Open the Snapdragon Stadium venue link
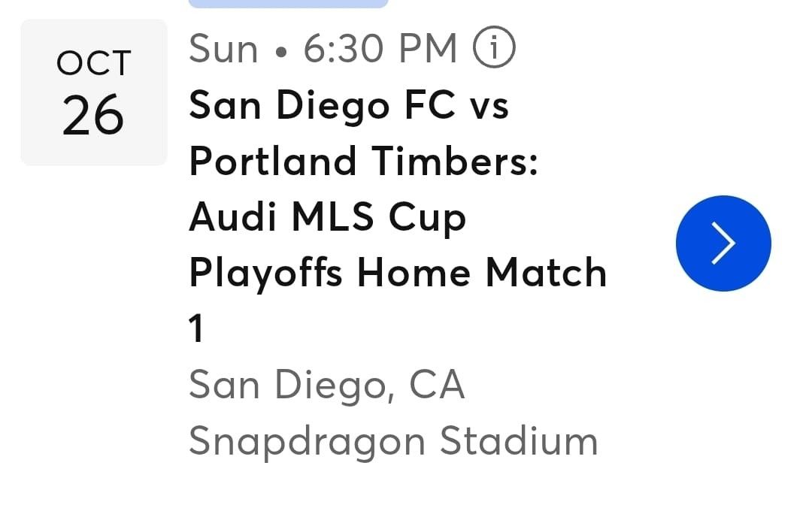Image resolution: width=812 pixels, height=508 pixels. coord(394,441)
